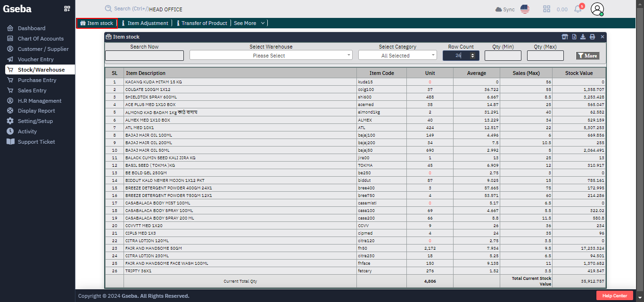The width and height of the screenshot is (644, 302).
Task: Click the More filter button
Action: 587,56
